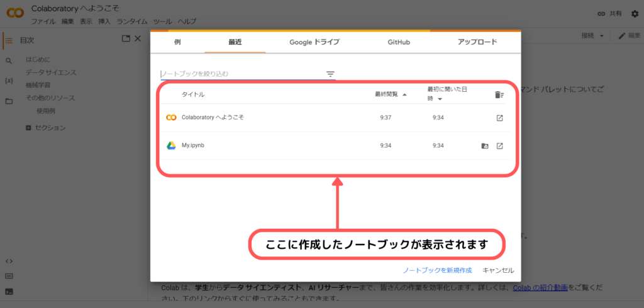Switch to the アップロード tab
Screen dimensions: 644x308
click(477, 42)
